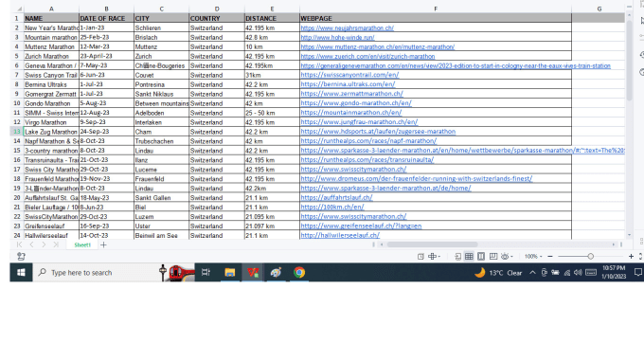Select column A header
This screenshot has height=362, width=644.
pyautogui.click(x=51, y=9)
